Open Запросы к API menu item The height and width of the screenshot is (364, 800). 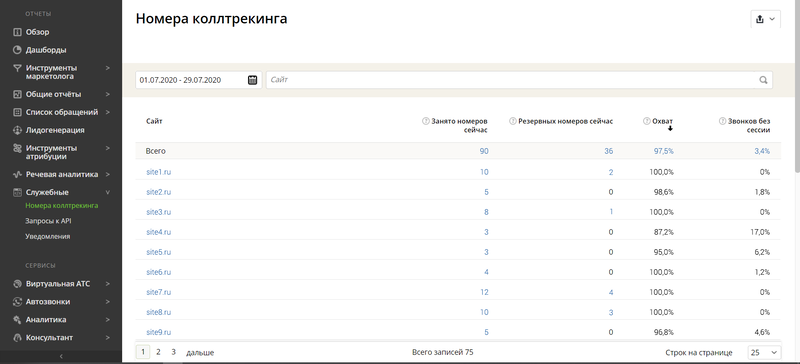coord(48,221)
